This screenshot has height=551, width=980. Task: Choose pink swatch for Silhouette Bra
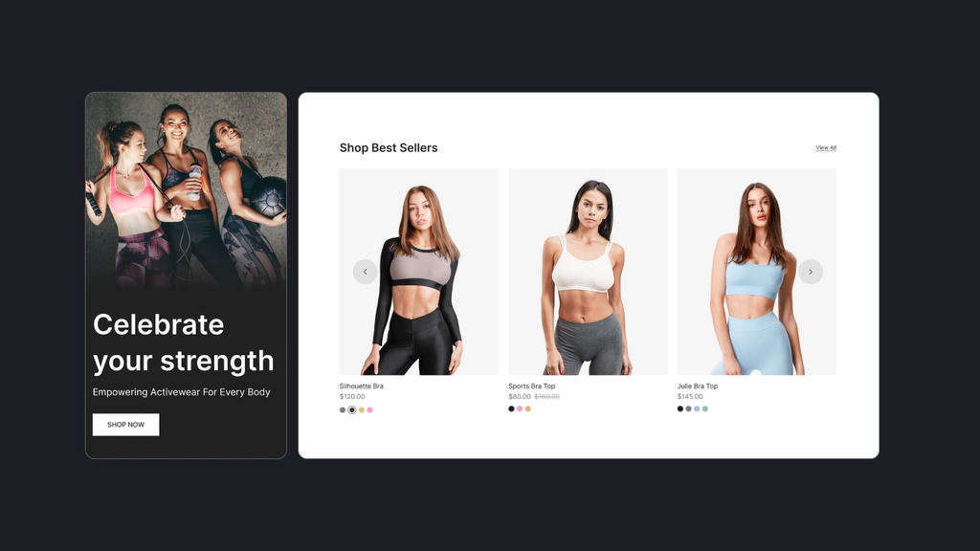click(370, 410)
